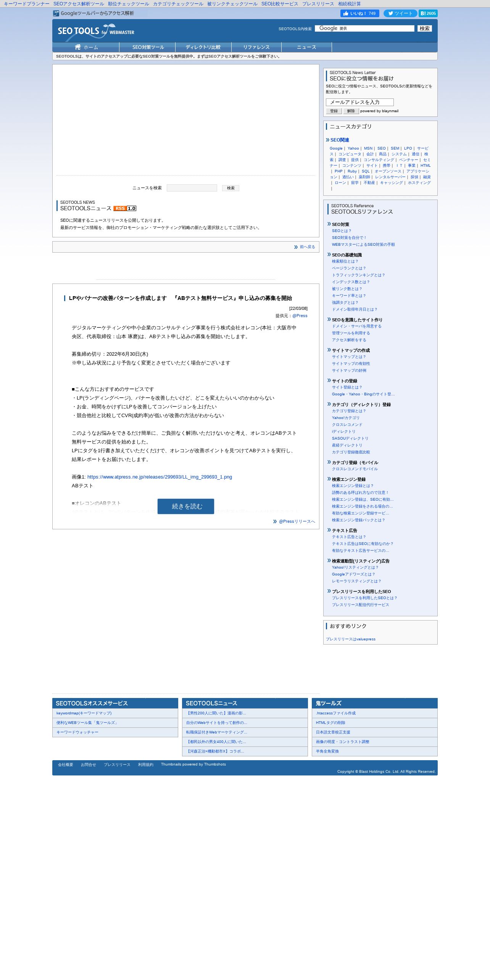Open the atpress.ne.jp image URL link
490x980 pixels.
click(x=160, y=477)
